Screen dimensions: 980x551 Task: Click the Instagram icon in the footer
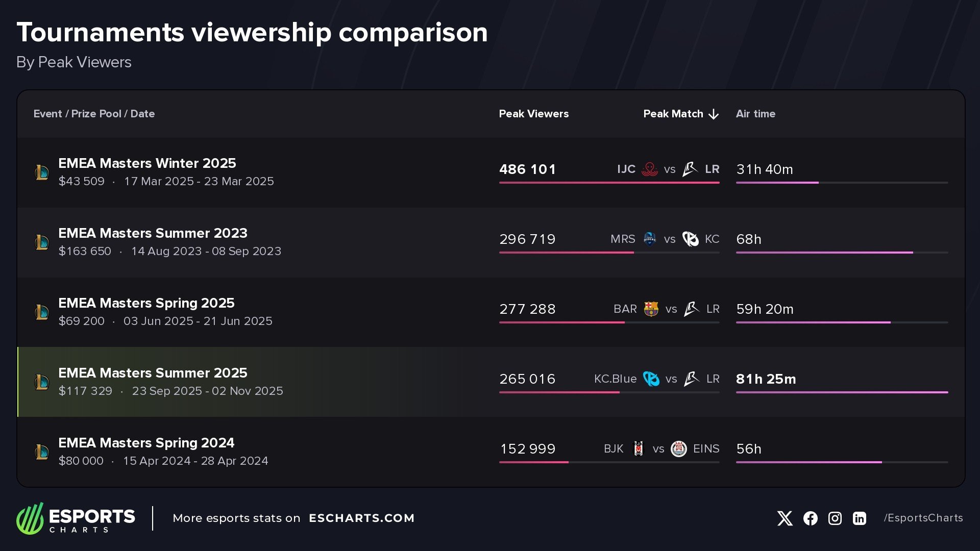point(835,518)
